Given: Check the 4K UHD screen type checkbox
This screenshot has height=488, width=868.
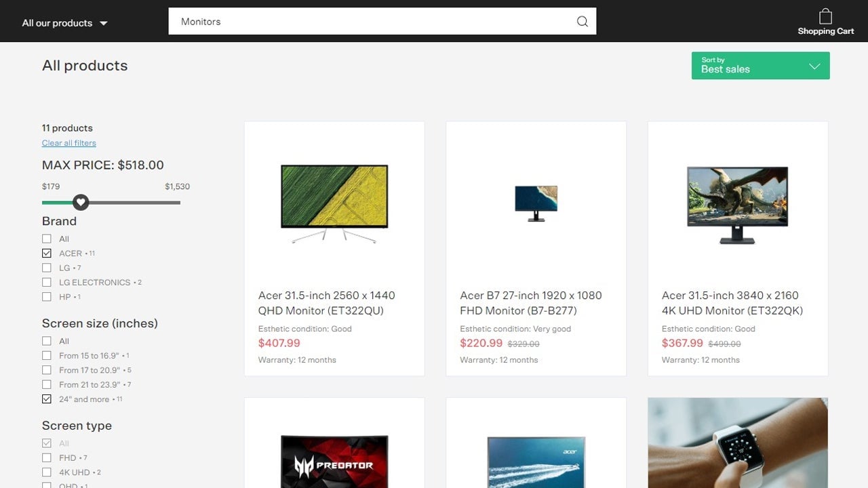Looking at the screenshot, I should click(47, 472).
